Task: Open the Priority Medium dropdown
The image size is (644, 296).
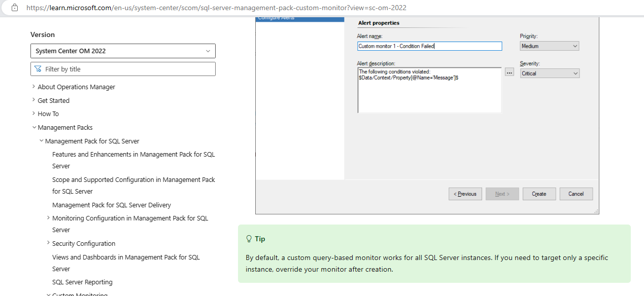Action: [550, 46]
